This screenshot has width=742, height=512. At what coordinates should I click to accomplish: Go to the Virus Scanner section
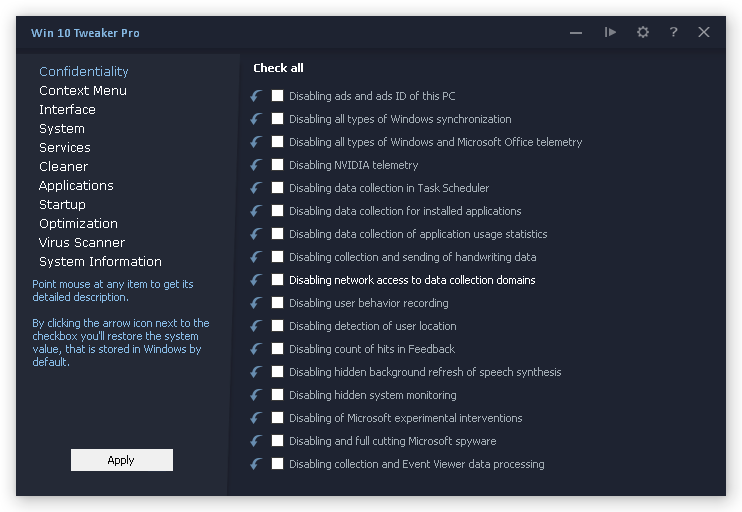tap(82, 243)
